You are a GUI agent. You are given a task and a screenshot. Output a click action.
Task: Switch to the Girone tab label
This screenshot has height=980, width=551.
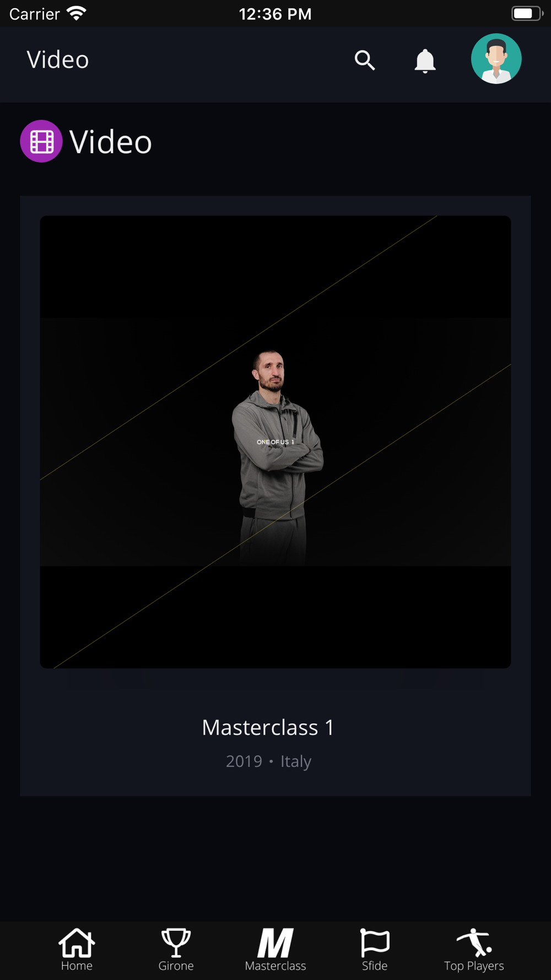[176, 966]
